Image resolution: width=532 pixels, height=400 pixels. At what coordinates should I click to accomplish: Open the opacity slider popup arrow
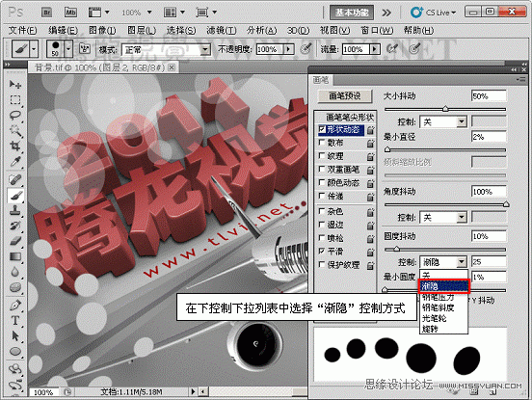[289, 49]
